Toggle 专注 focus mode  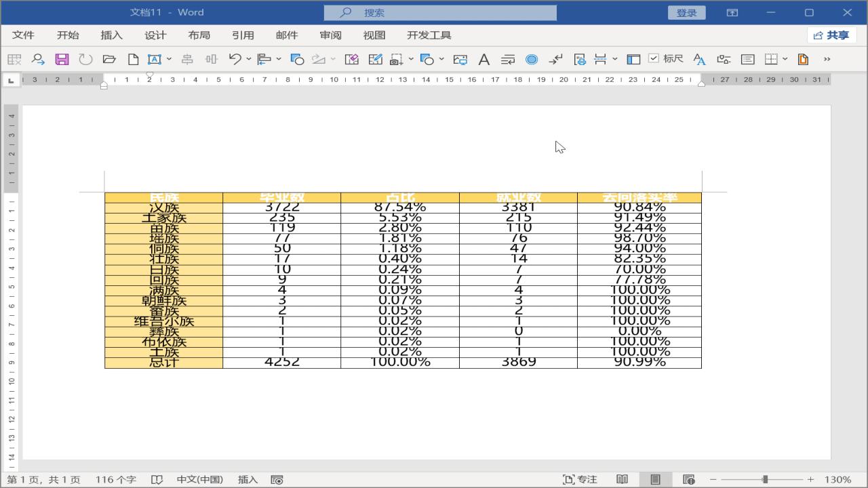click(580, 480)
